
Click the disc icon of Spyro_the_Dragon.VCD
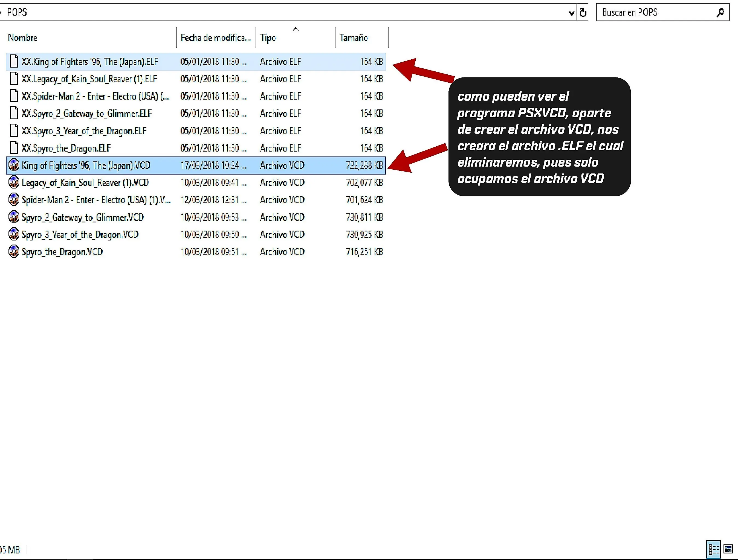point(14,251)
